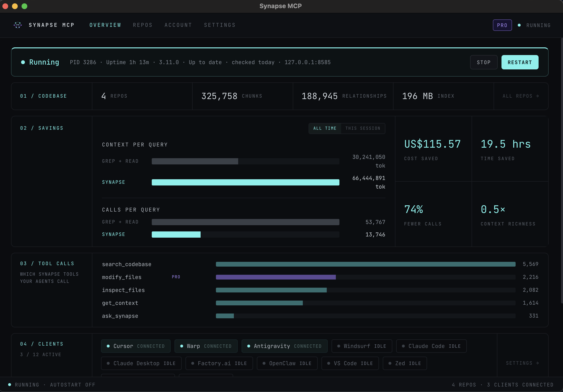This screenshot has height=392, width=563.
Task: Select the Windsurf IDLE client chip
Action: [x=362, y=346]
